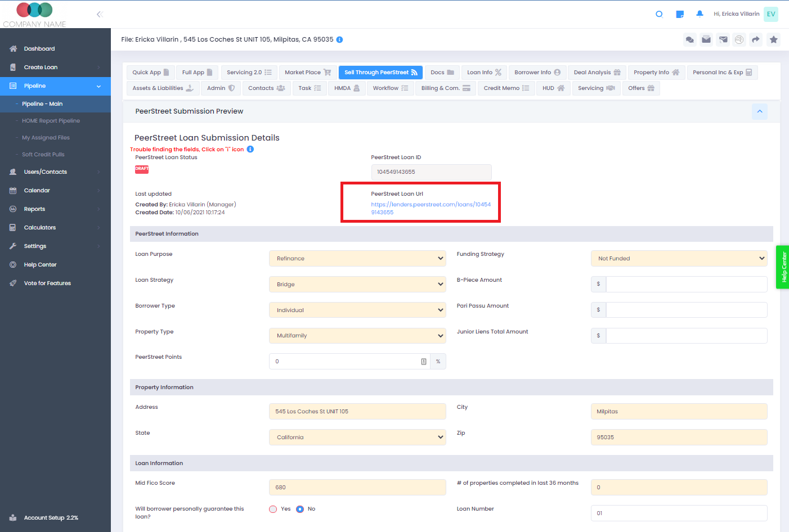
Task: Switch to the Quick App tab
Action: point(150,73)
